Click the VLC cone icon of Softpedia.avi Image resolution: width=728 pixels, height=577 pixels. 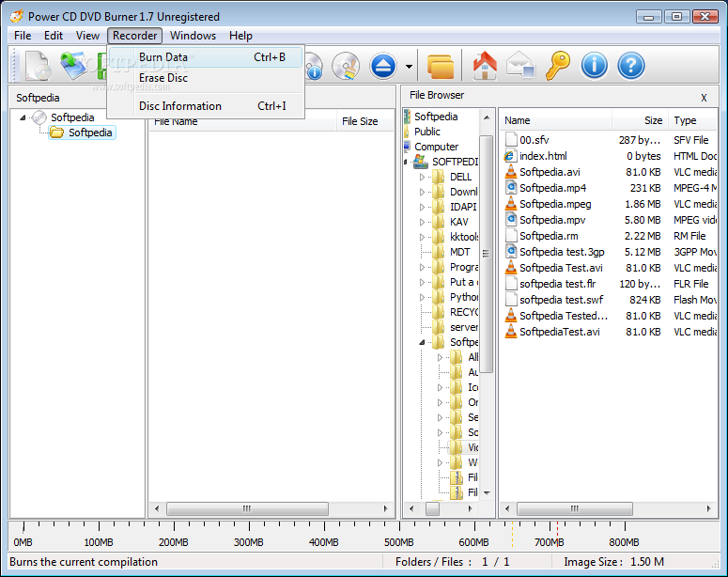511,172
